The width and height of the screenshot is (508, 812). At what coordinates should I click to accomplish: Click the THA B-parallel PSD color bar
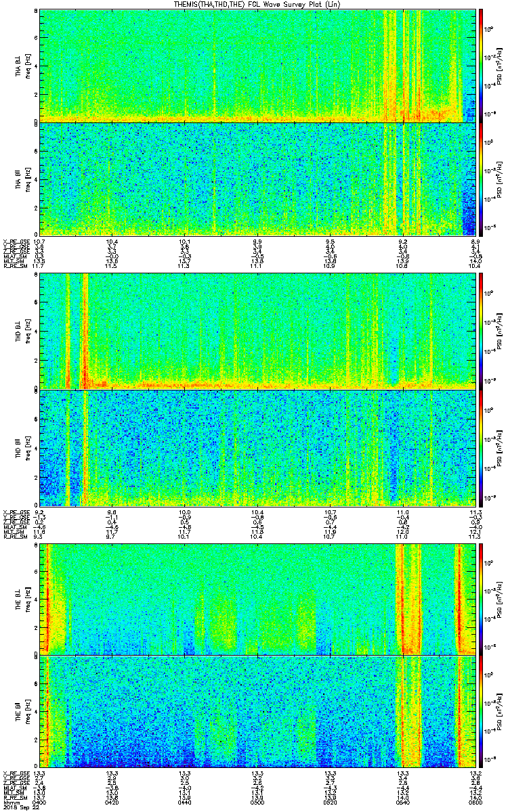tap(480, 179)
